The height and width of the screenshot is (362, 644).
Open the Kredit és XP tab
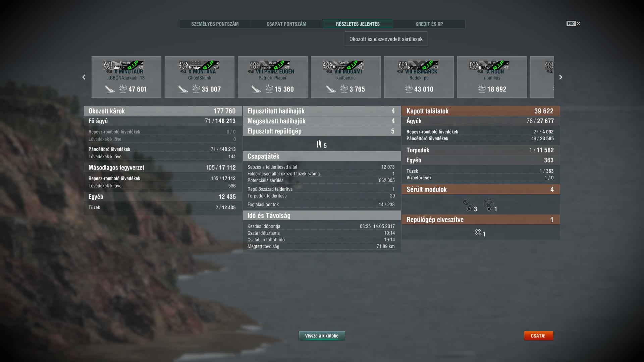click(x=429, y=24)
